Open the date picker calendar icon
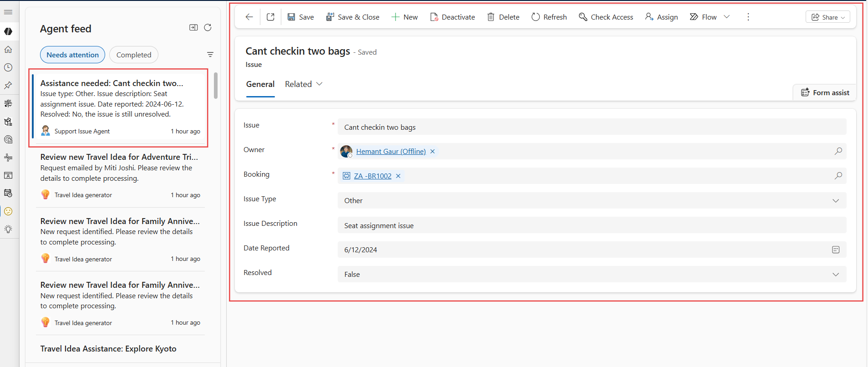The height and width of the screenshot is (367, 868). click(x=835, y=250)
